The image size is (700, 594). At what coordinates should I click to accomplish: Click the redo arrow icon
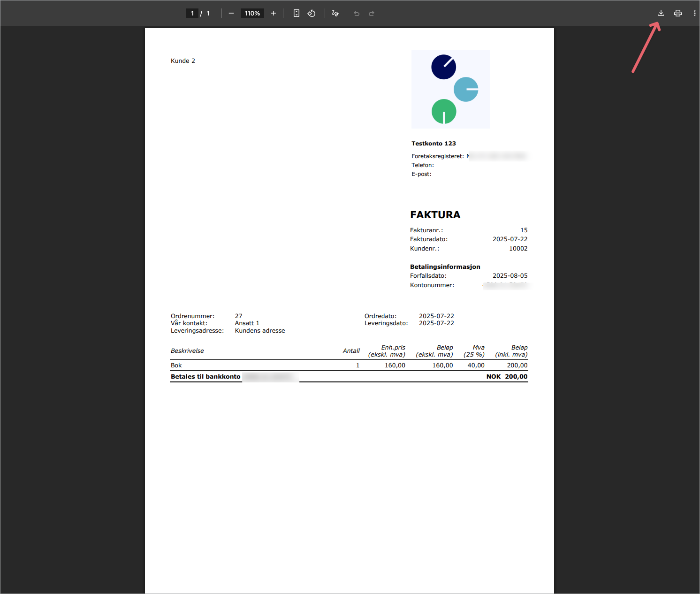coord(372,13)
